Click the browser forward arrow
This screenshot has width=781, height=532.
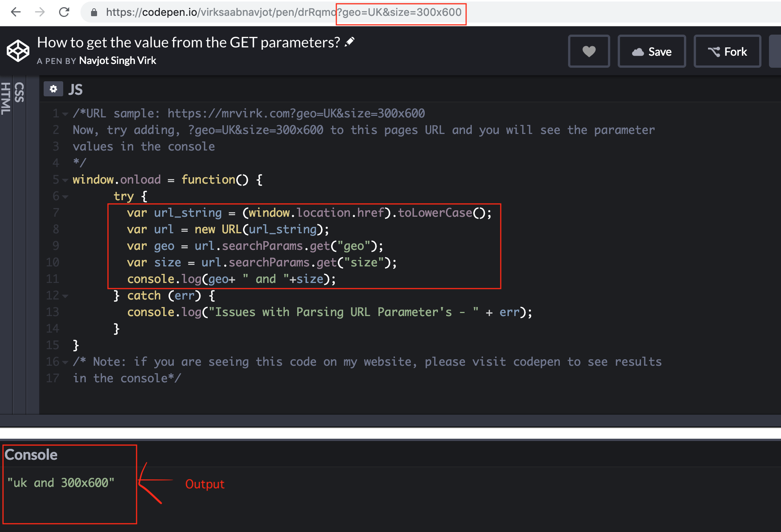[x=41, y=12]
